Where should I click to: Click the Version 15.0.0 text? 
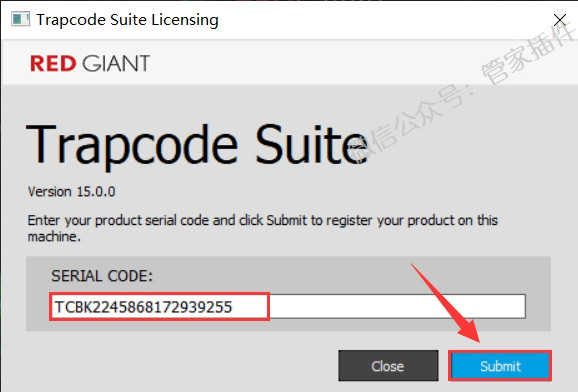click(72, 192)
